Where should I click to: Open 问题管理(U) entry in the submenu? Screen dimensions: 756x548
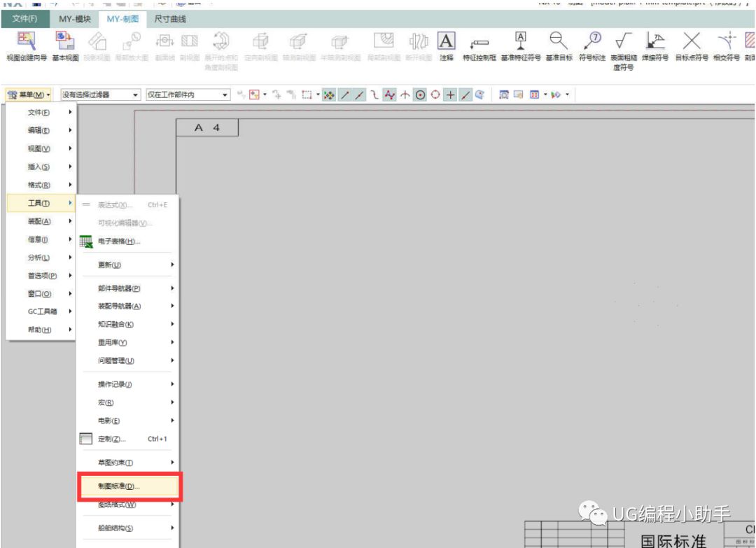[x=128, y=360]
